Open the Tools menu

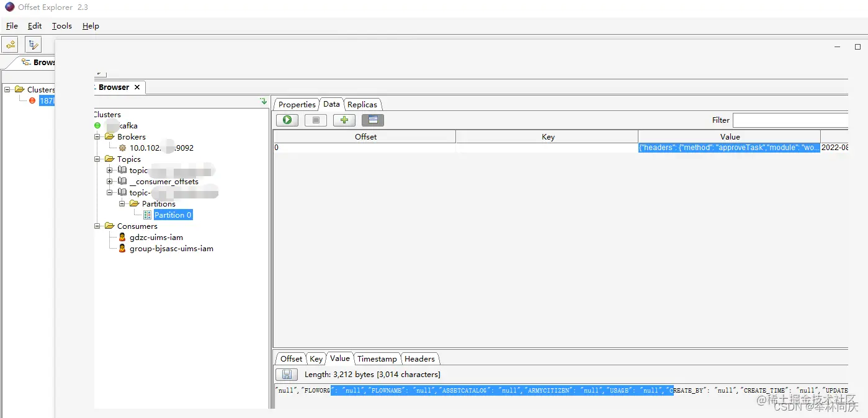(62, 26)
